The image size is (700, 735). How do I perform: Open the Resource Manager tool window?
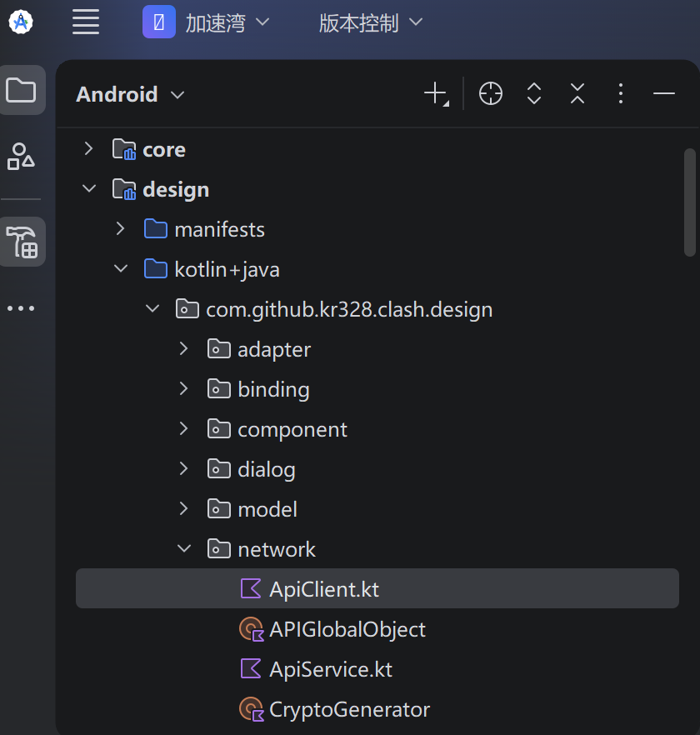[x=21, y=157]
